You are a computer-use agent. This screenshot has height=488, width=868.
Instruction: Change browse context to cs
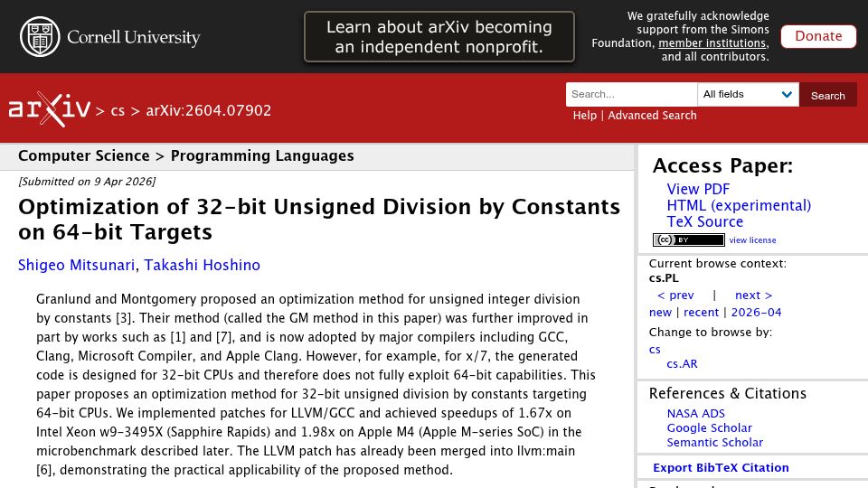(x=655, y=350)
